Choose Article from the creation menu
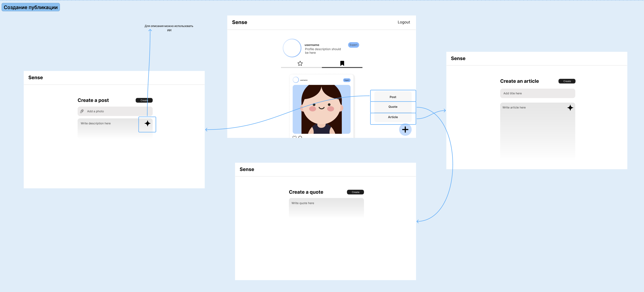Image resolution: width=644 pixels, height=292 pixels. coord(392,117)
